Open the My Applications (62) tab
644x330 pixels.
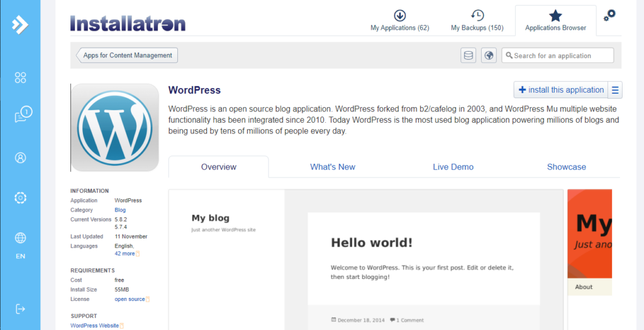(399, 21)
